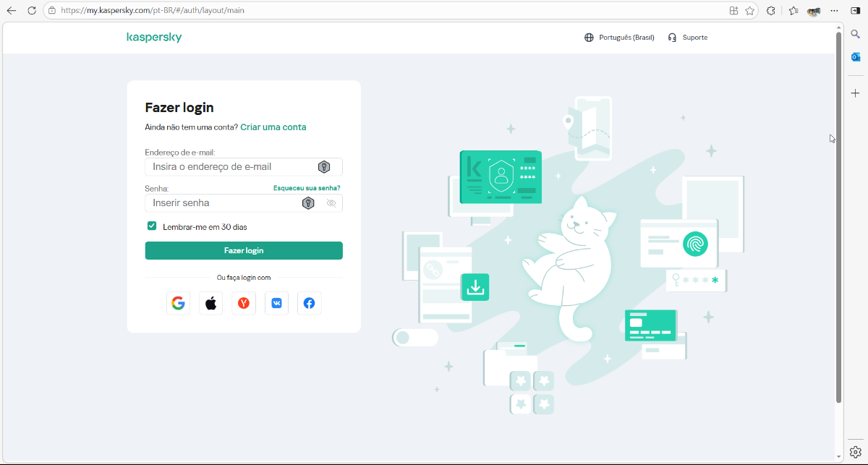
Task: Open Português (Brasil) language selector
Action: coord(619,38)
